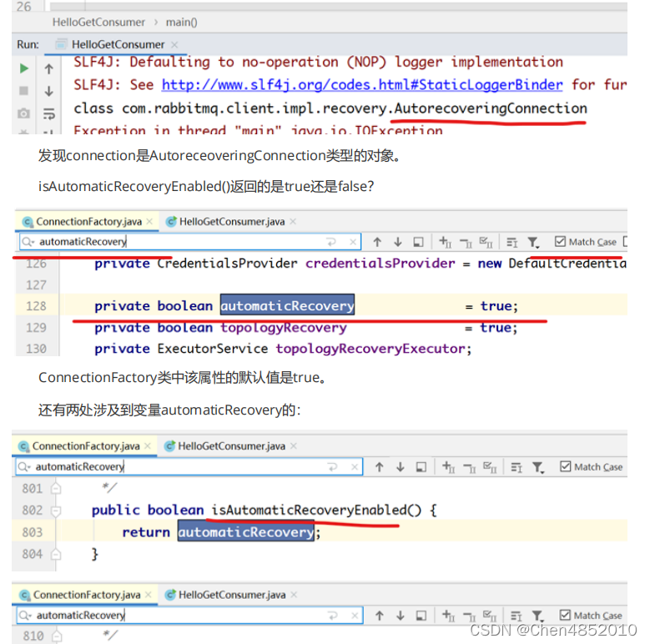Unselect occurrence icon in find bar above line 126
The image size is (650, 644).
(x=466, y=243)
